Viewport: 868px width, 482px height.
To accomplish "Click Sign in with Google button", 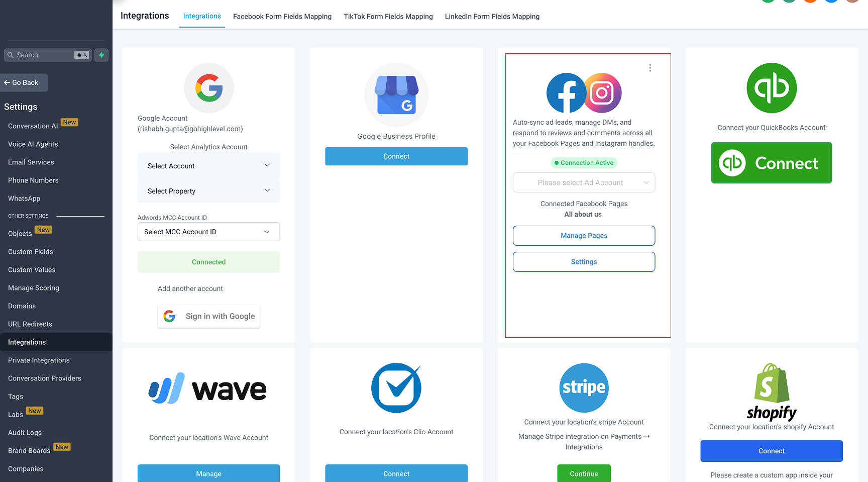I will click(209, 316).
